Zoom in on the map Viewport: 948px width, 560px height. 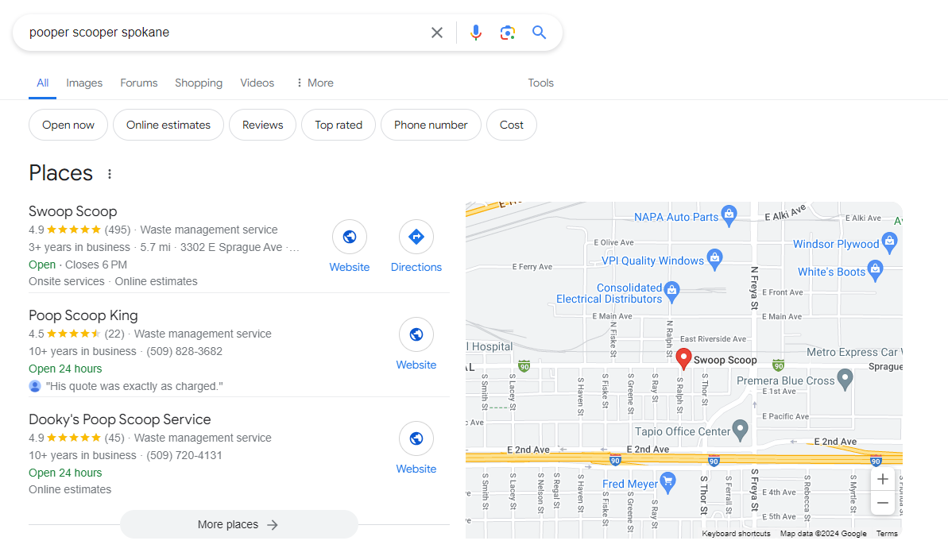[x=883, y=479]
